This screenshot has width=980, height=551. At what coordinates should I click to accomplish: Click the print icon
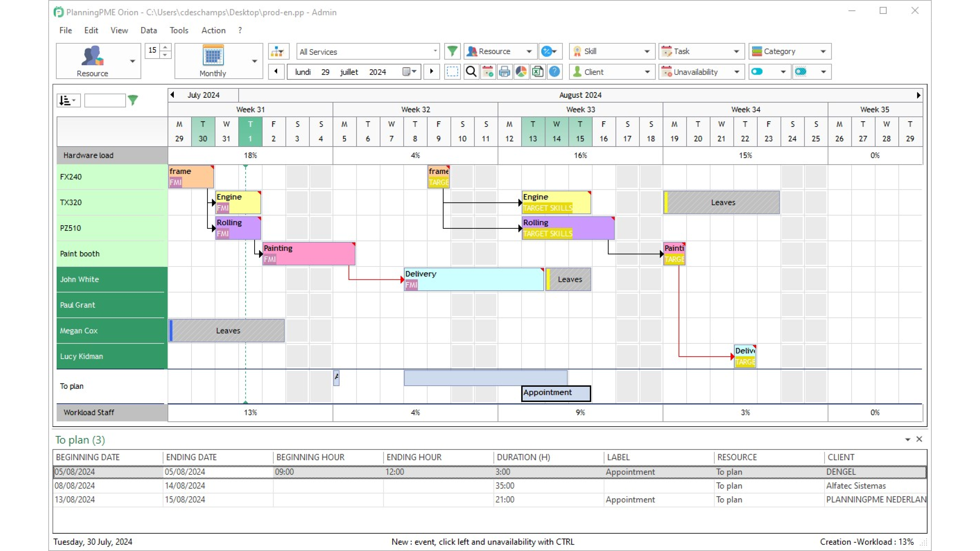point(504,72)
